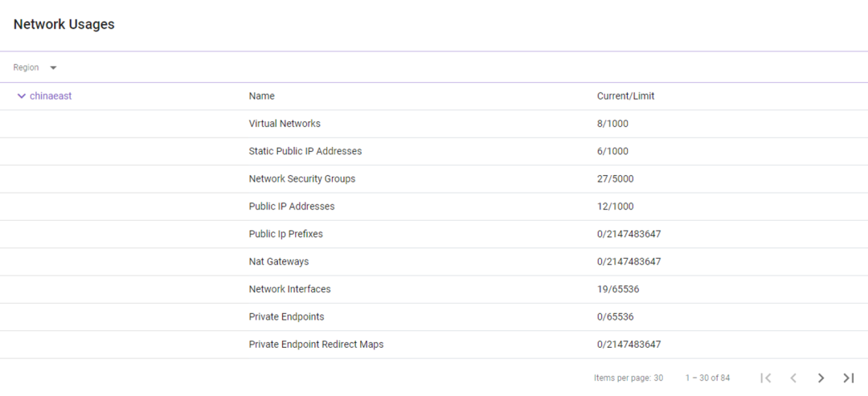Click the Current/Limit column header

[x=625, y=96]
